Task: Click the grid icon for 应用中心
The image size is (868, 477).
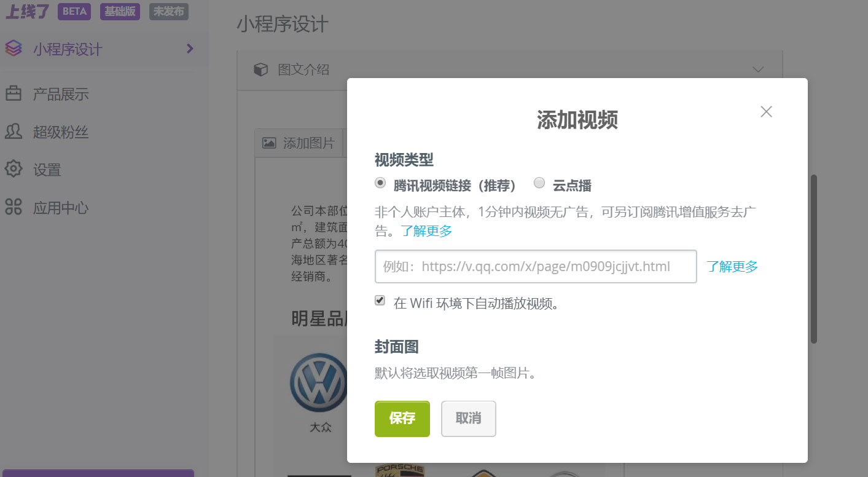Action: click(14, 207)
